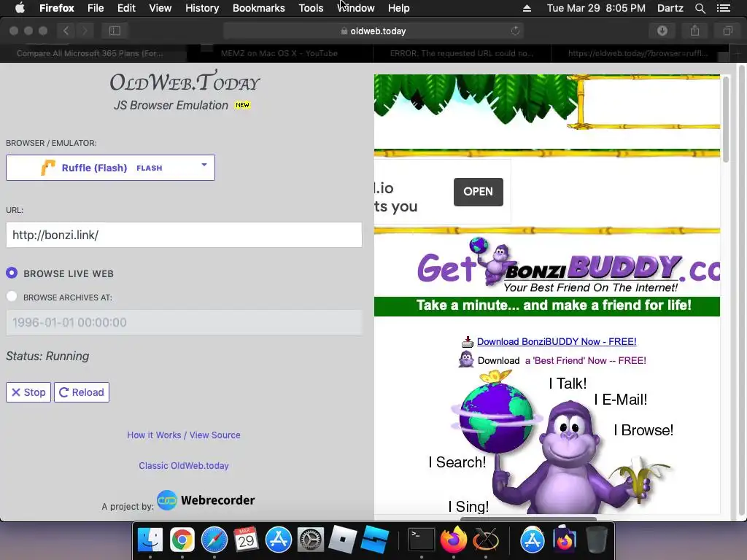
Task: Open Google Chrome from the Dock
Action: point(182,540)
